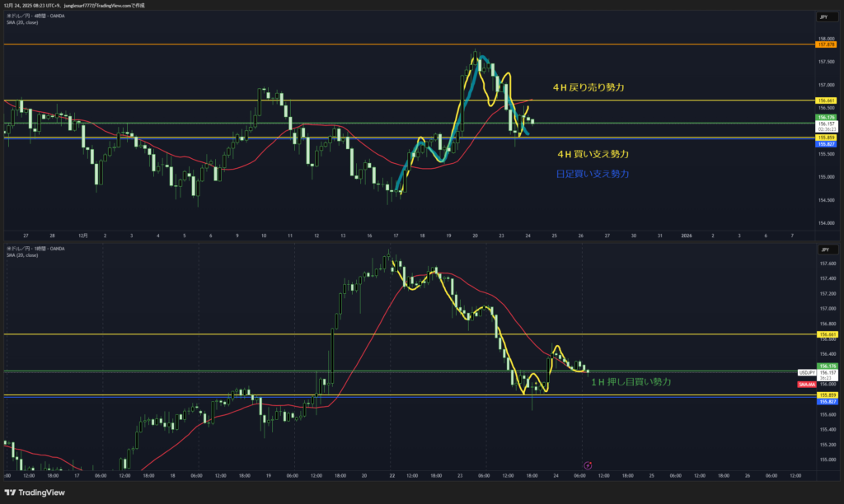Image resolution: width=844 pixels, height=504 pixels.
Task: Open JPY currency selector on lower chart
Action: pyautogui.click(x=824, y=248)
